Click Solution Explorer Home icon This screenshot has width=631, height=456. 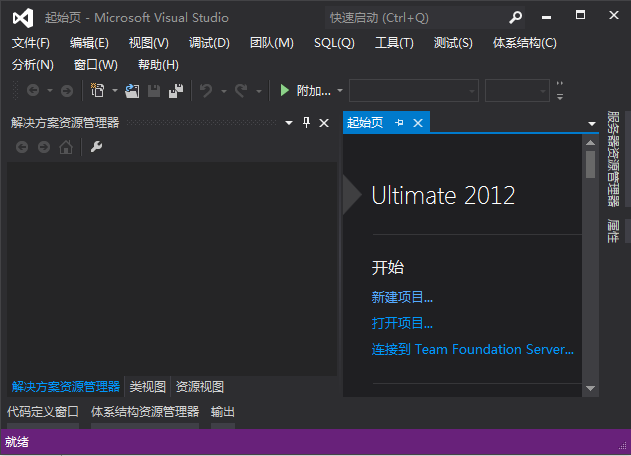pyautogui.click(x=66, y=147)
